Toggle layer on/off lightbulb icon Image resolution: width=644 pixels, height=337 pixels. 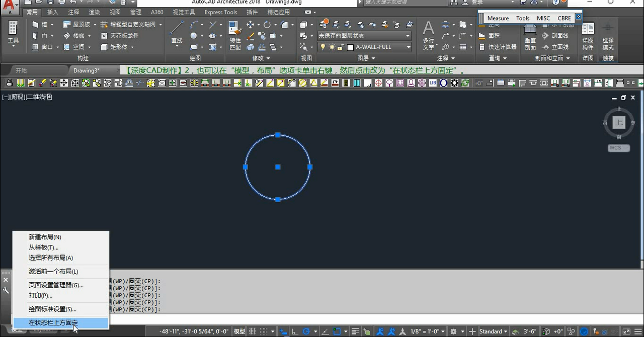pyautogui.click(x=323, y=47)
